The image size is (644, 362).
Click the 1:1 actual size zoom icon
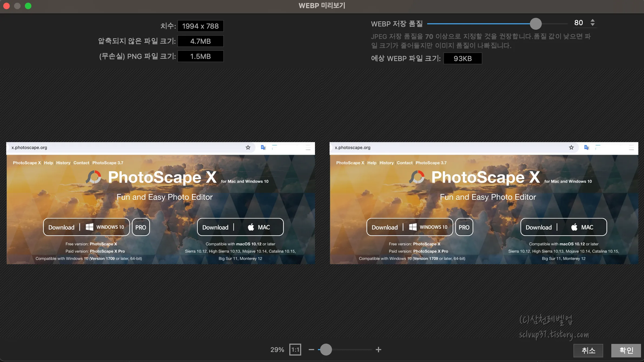(x=295, y=350)
